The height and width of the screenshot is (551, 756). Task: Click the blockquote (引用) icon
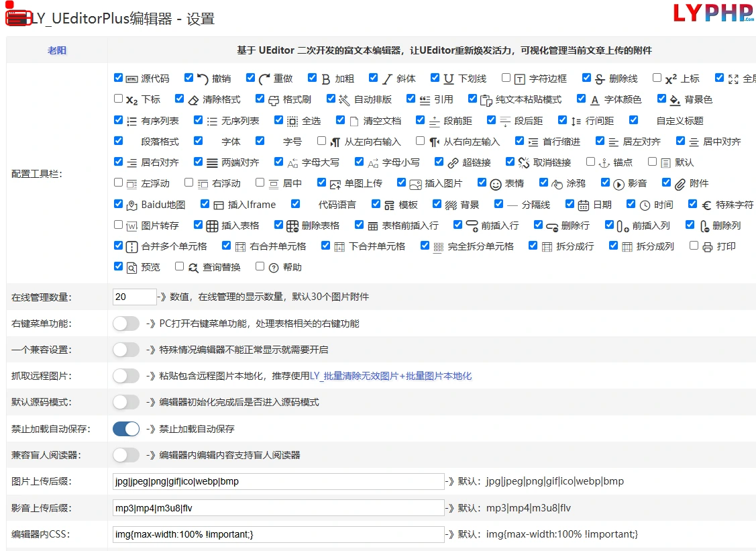425,101
